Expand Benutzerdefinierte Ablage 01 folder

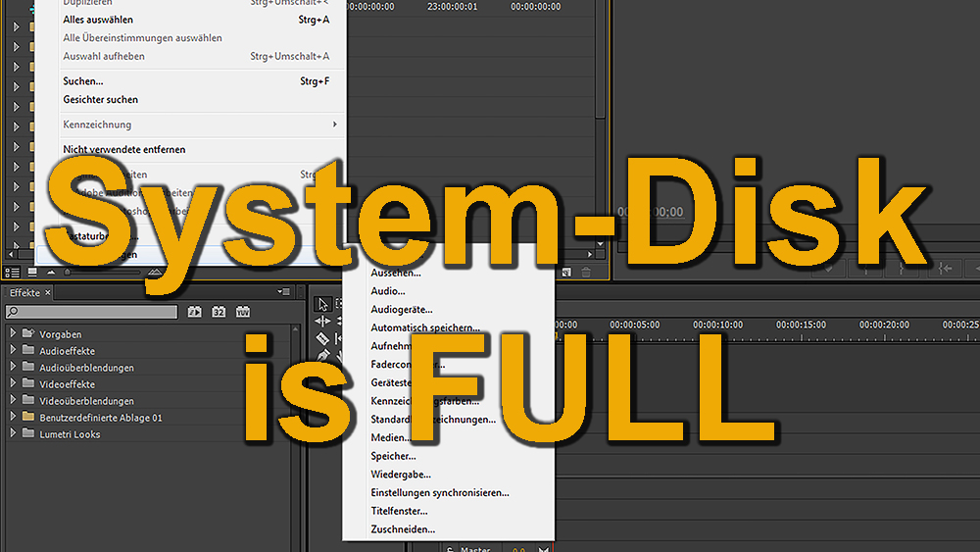13,417
